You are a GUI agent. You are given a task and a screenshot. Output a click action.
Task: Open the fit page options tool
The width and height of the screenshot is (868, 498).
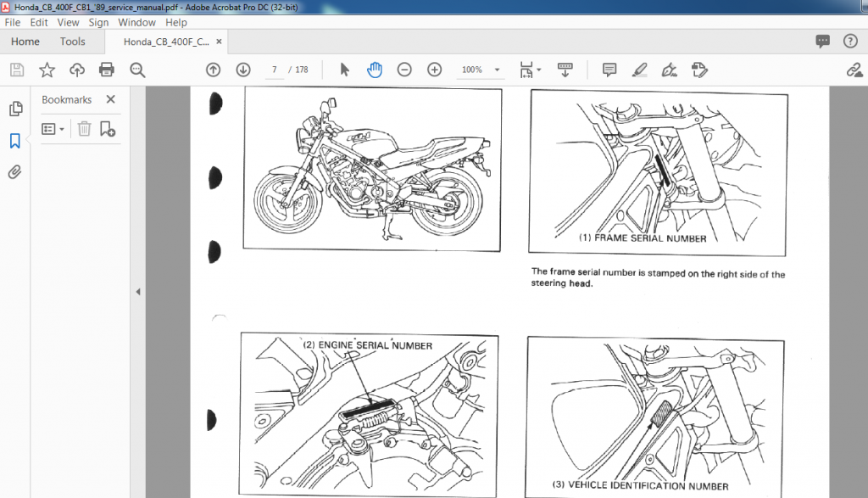pos(530,70)
